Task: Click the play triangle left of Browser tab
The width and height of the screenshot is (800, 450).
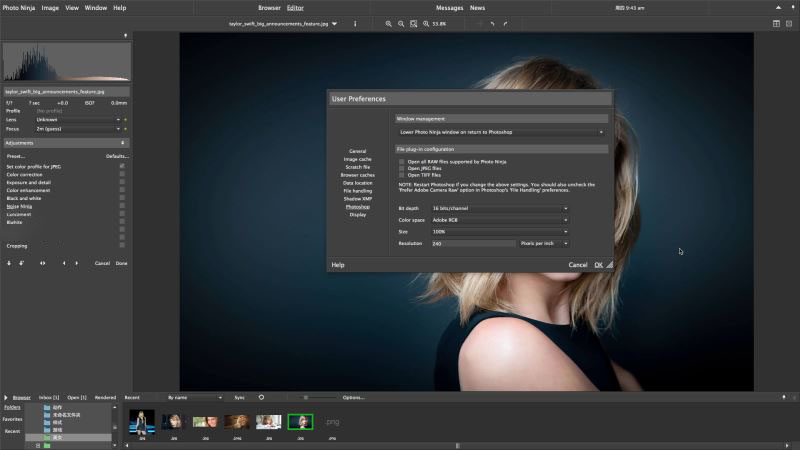Action: 6,397
